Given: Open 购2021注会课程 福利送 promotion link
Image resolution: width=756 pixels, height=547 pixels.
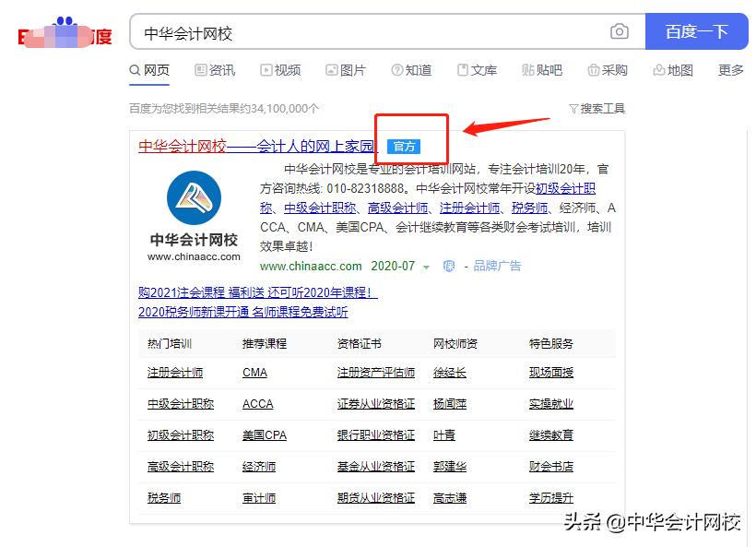Looking at the screenshot, I should point(258,292).
